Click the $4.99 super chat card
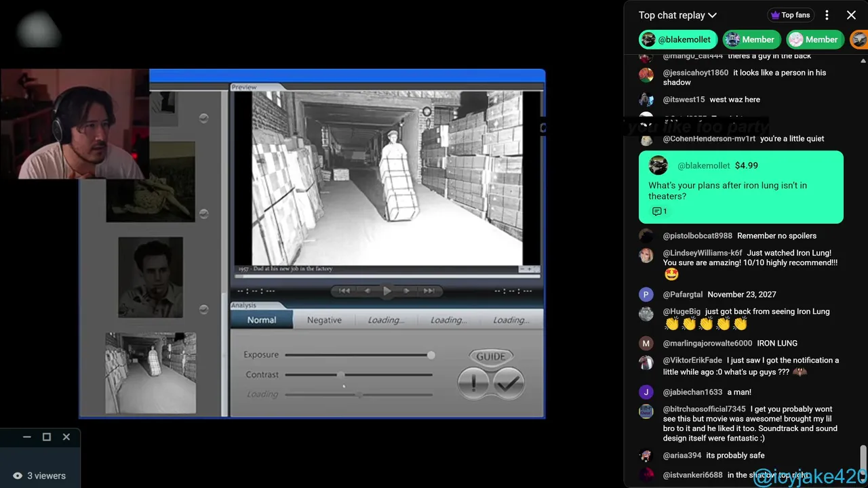 coord(741,187)
